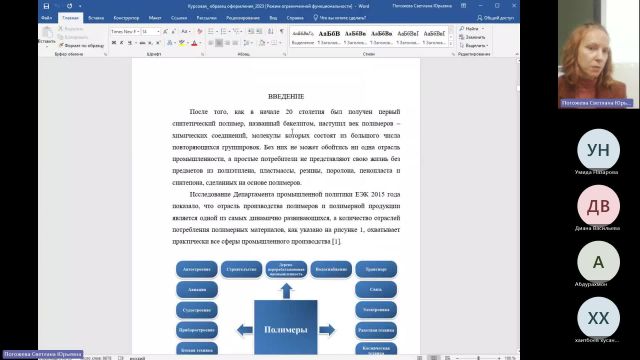Click the Save icon in title bar
Screen dimensions: 640x360
pos(46,6)
